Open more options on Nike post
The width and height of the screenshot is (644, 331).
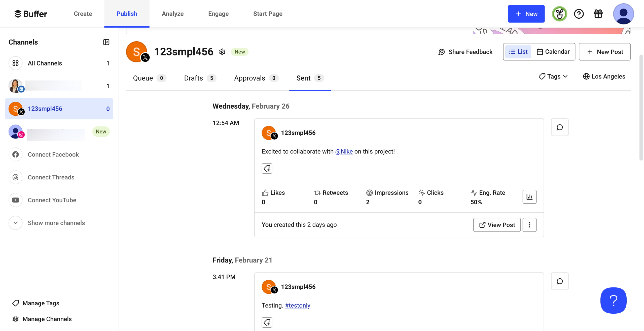pyautogui.click(x=529, y=225)
